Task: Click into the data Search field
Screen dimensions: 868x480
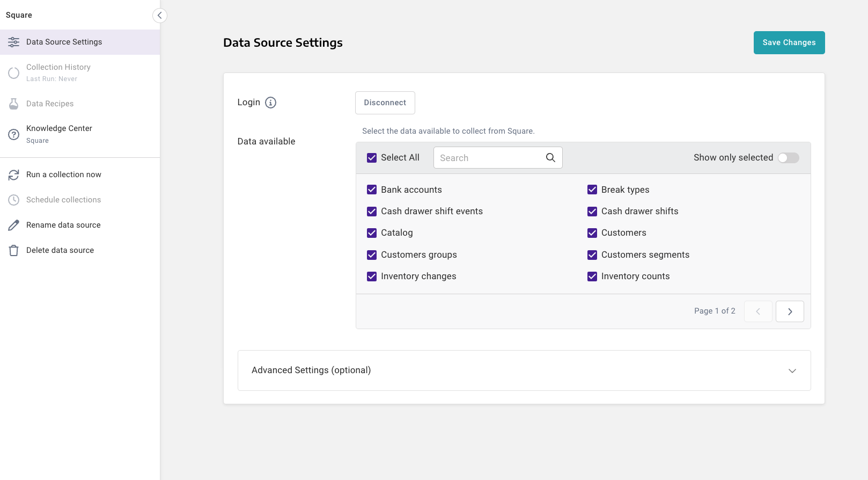Action: coord(488,158)
